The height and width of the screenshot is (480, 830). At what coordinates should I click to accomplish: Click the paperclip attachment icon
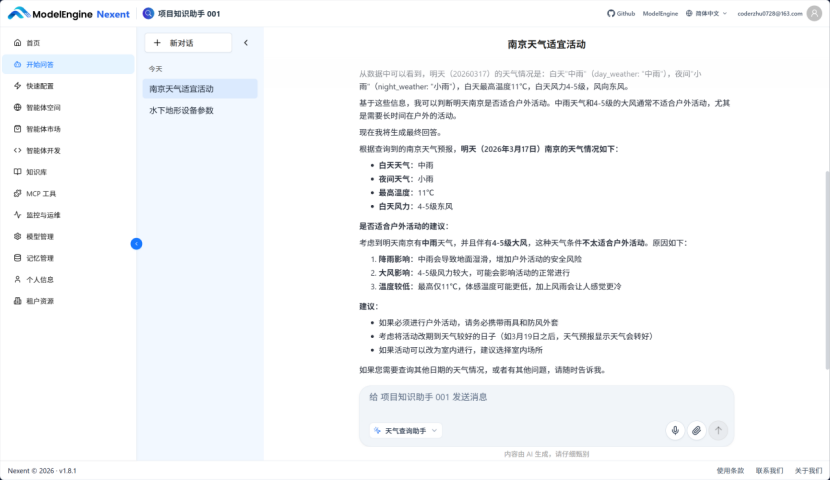click(x=697, y=431)
